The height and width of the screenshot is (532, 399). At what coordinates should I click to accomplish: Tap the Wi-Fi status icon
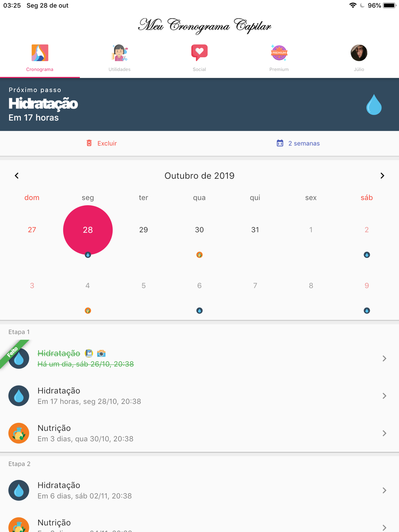[x=353, y=6]
